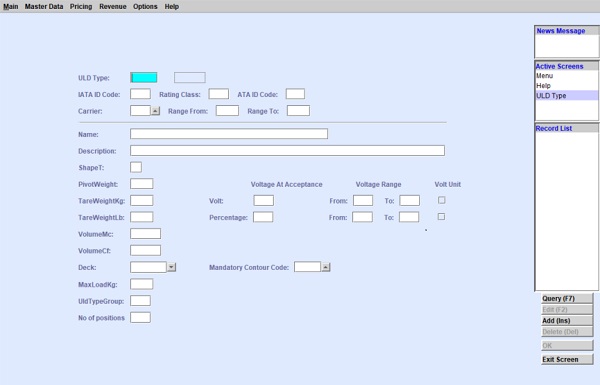Open the Options menu
The width and height of the screenshot is (600, 385).
pyautogui.click(x=145, y=7)
